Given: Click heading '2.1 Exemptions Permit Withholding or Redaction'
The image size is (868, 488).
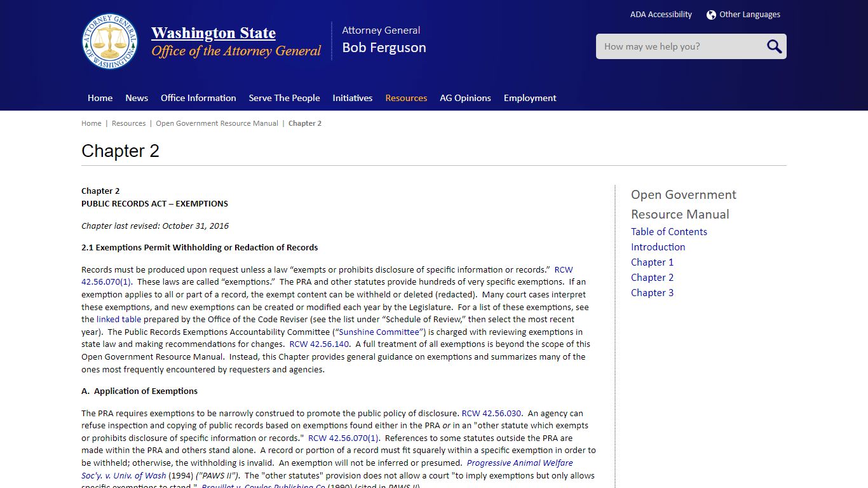Looking at the screenshot, I should [x=200, y=248].
